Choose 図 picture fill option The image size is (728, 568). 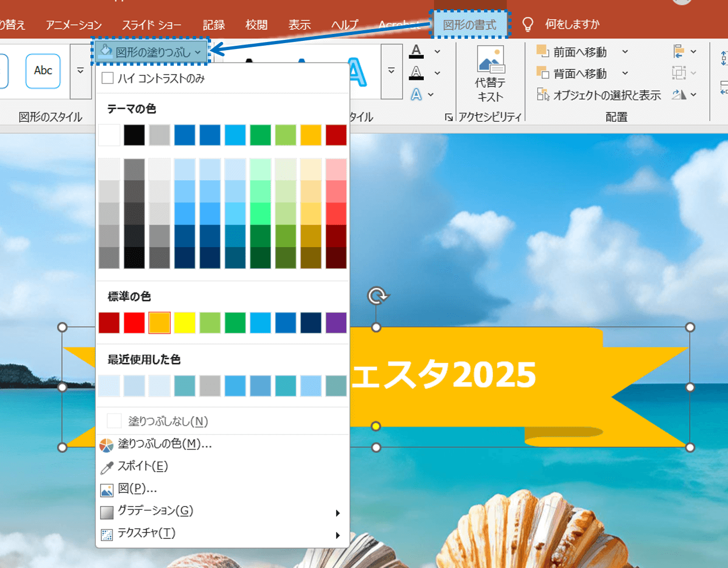(137, 488)
